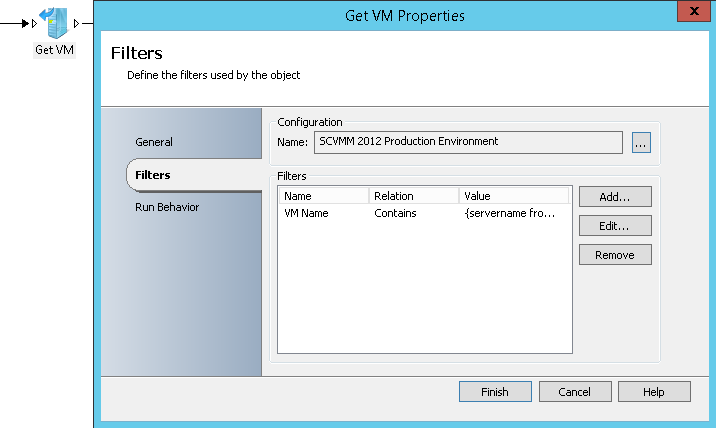
Task: Close the Get VM Properties window
Action: 694,11
